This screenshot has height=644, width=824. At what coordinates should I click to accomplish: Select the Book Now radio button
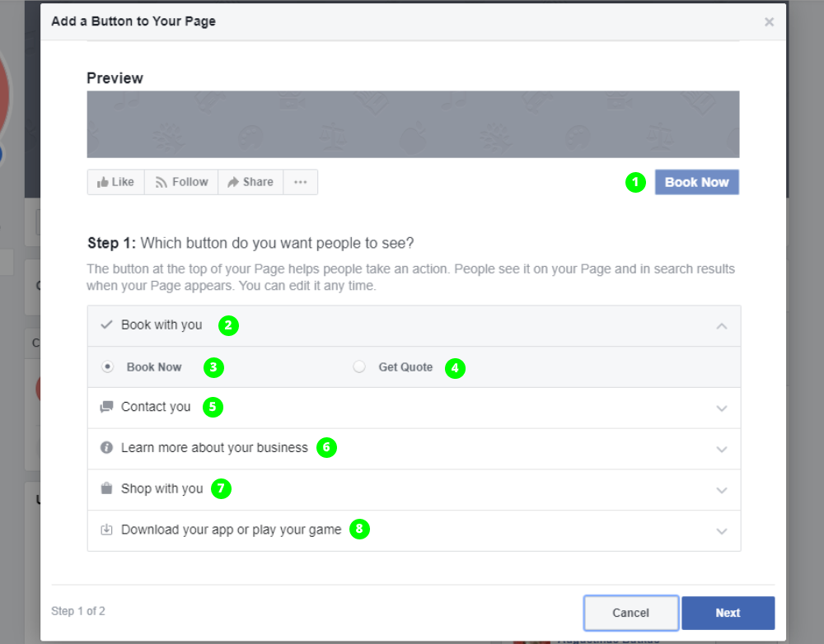tap(107, 366)
